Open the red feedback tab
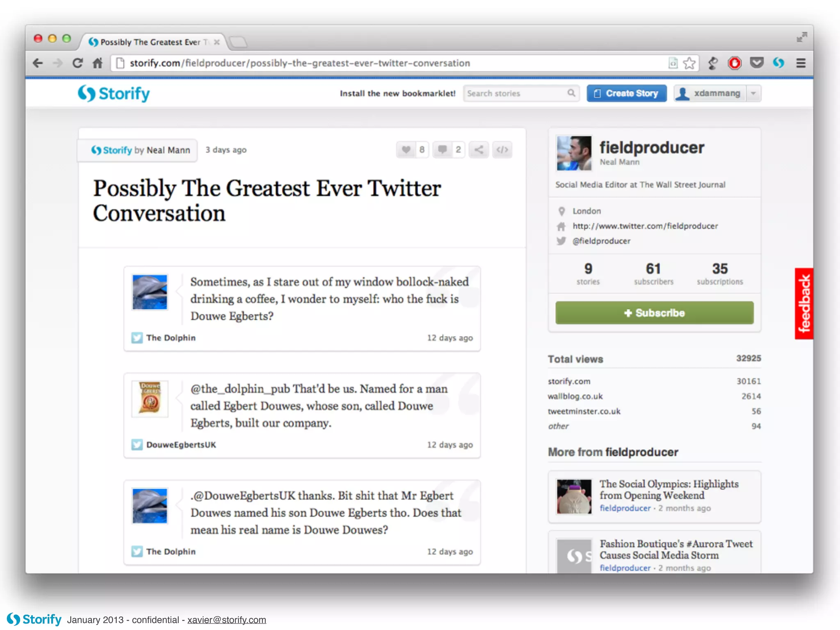This screenshot has width=840, height=630. pyautogui.click(x=803, y=304)
